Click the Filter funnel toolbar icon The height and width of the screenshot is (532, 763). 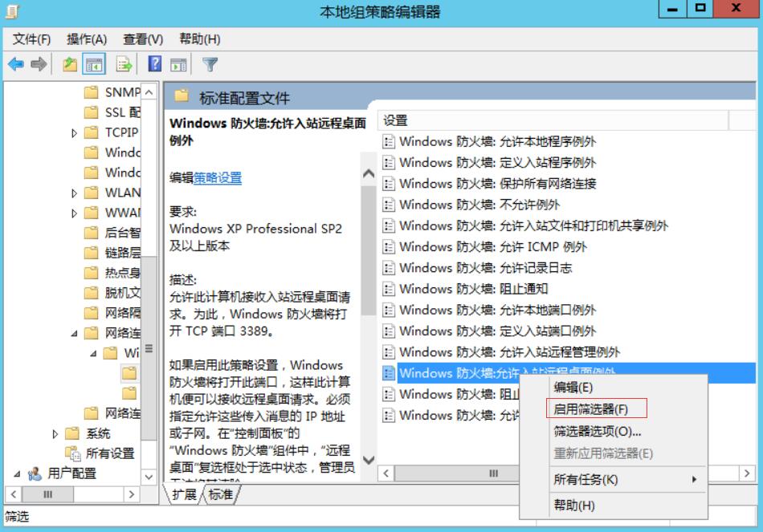click(x=210, y=64)
